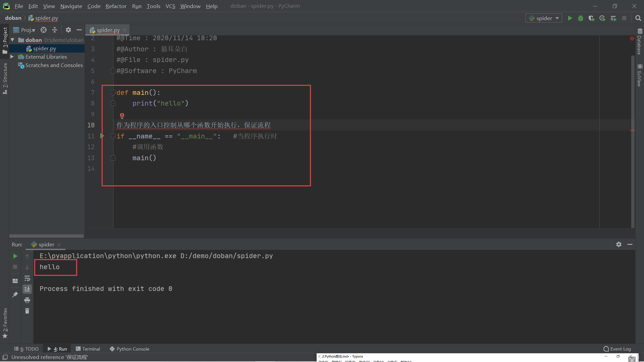The width and height of the screenshot is (644, 362).
Task: Toggle scroll to end of console
Action: click(27, 289)
